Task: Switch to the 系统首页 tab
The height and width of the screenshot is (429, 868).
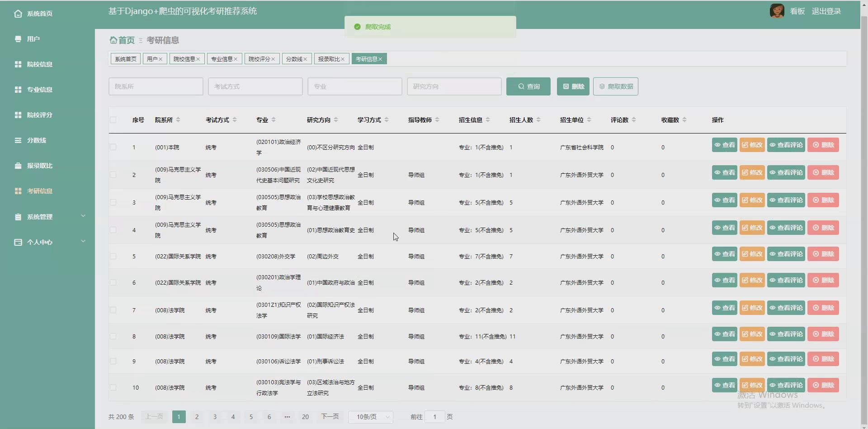Action: [x=126, y=59]
